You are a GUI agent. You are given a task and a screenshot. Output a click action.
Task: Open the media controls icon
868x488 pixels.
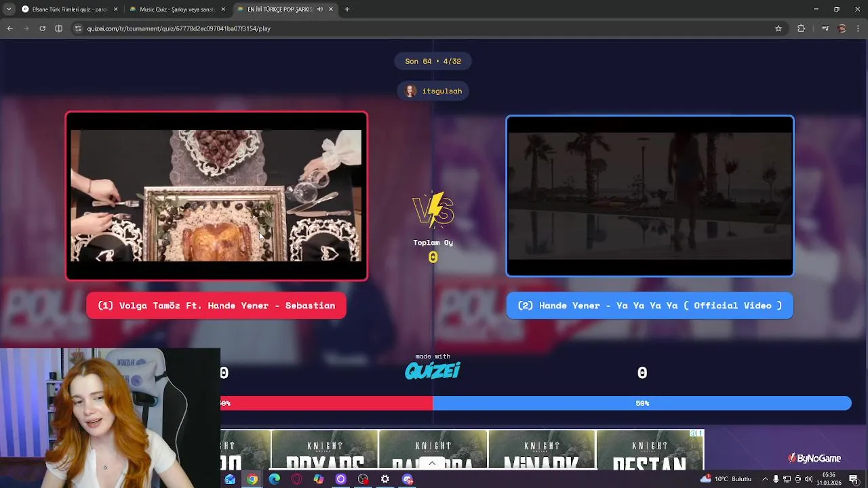825,28
